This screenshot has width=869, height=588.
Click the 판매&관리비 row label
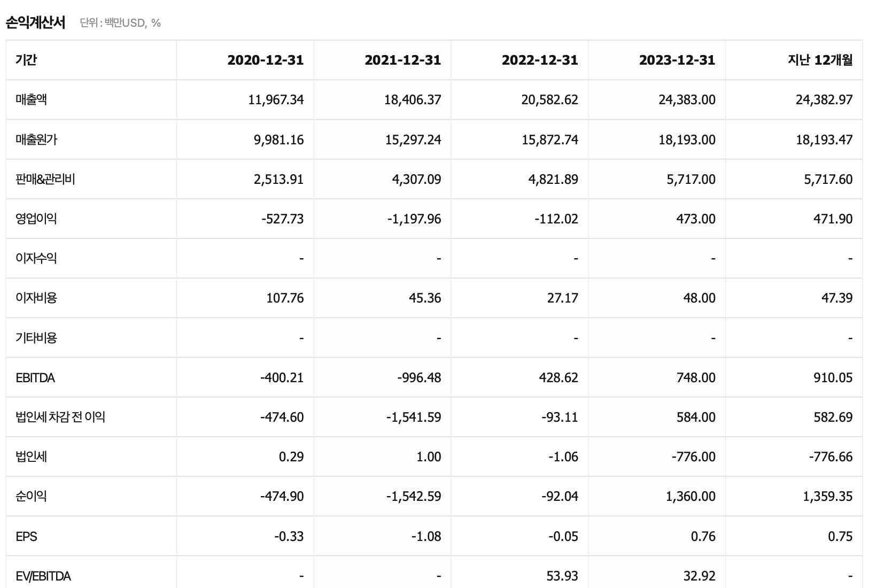coord(45,179)
